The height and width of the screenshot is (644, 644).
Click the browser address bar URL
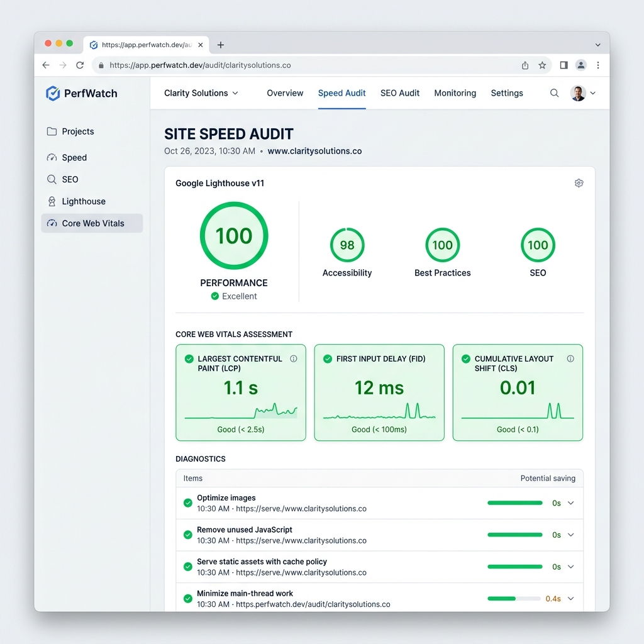point(200,65)
